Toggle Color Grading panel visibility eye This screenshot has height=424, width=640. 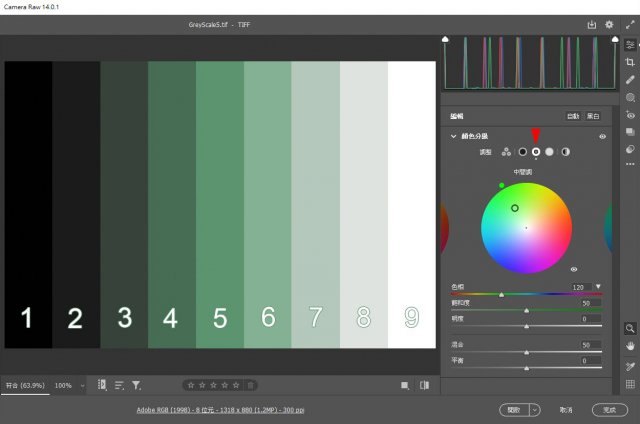[x=602, y=136]
